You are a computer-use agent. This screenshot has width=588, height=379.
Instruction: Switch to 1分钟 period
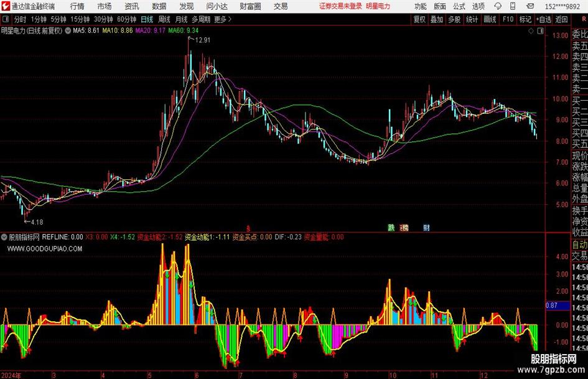(39, 19)
